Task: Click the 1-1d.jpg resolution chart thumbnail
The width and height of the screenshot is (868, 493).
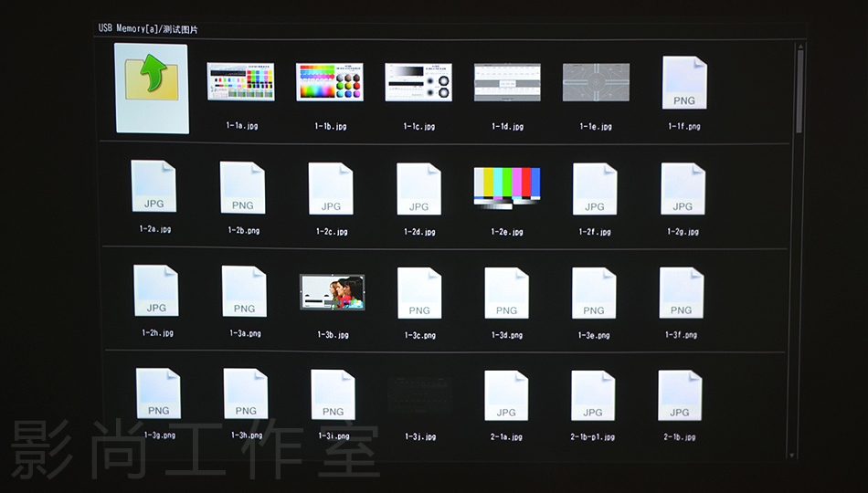Action: click(507, 82)
